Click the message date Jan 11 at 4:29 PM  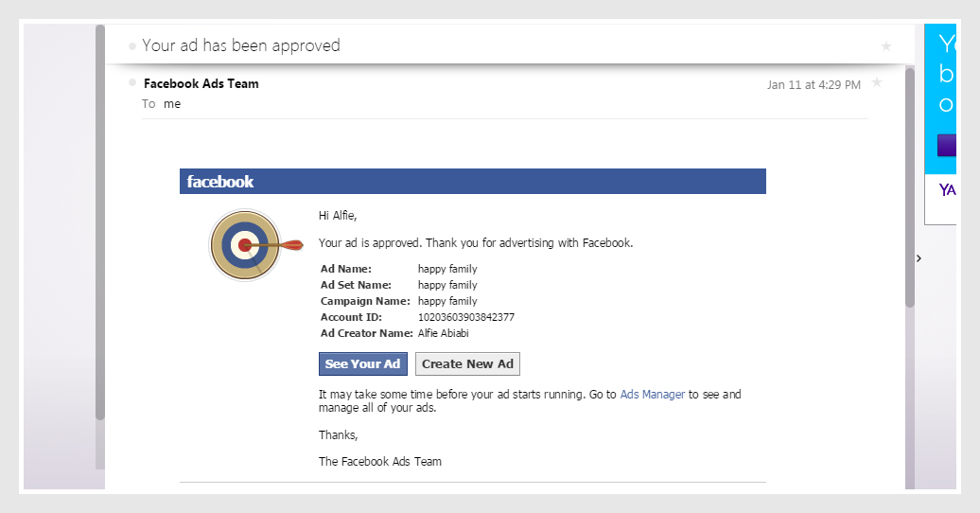(814, 85)
